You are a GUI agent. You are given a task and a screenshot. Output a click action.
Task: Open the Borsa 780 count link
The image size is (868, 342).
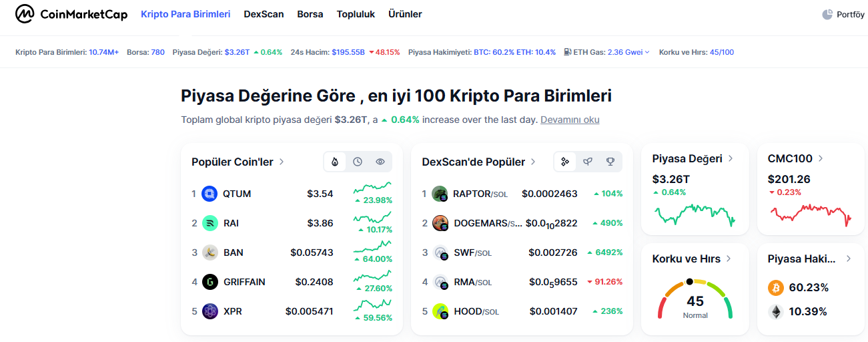coord(157,52)
